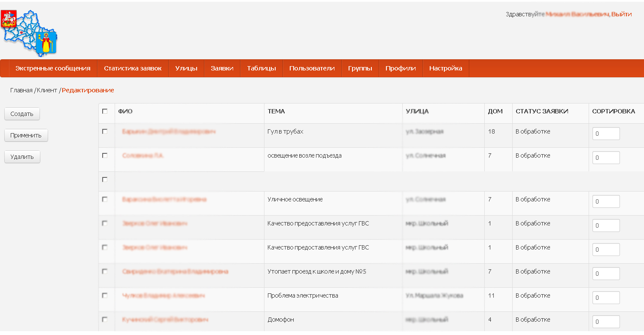This screenshot has width=644, height=335.
Task: Check the box for the Гул в трубах row
Action: pyautogui.click(x=105, y=131)
